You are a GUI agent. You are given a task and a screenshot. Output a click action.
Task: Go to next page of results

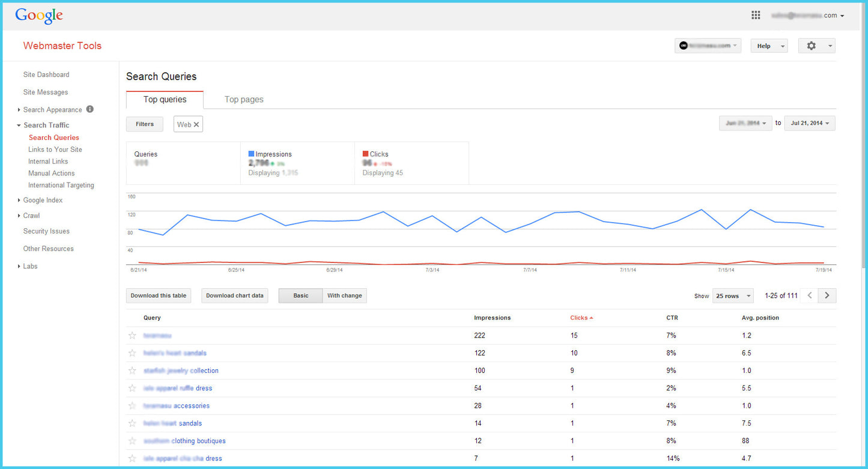pos(827,295)
